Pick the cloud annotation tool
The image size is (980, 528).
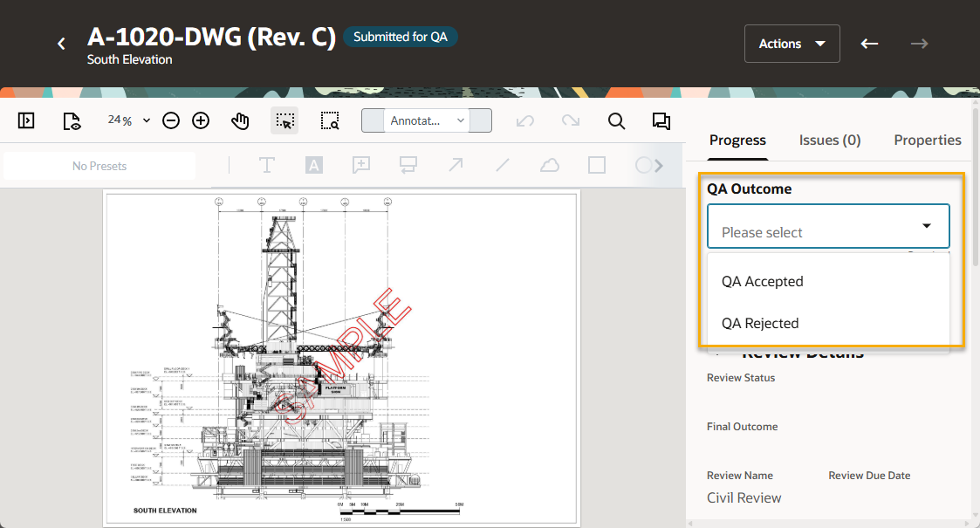point(549,165)
